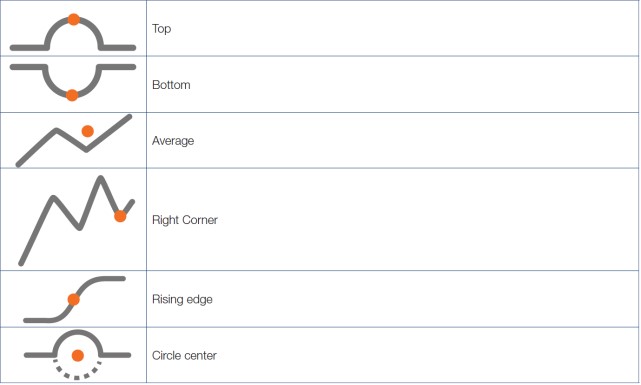Select the "Rising edge" label

[x=182, y=299]
